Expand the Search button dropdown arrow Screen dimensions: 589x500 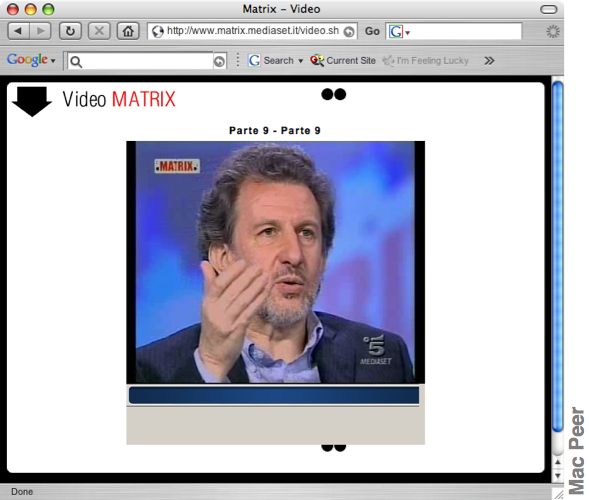(x=301, y=61)
